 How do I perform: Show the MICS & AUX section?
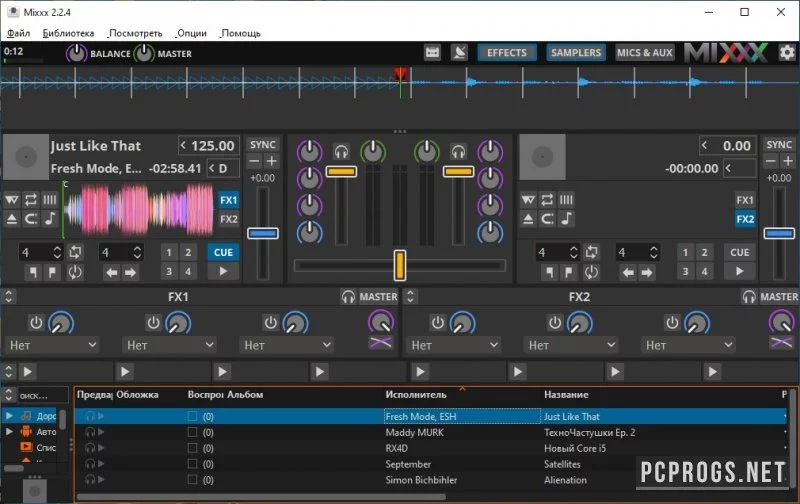(645, 53)
